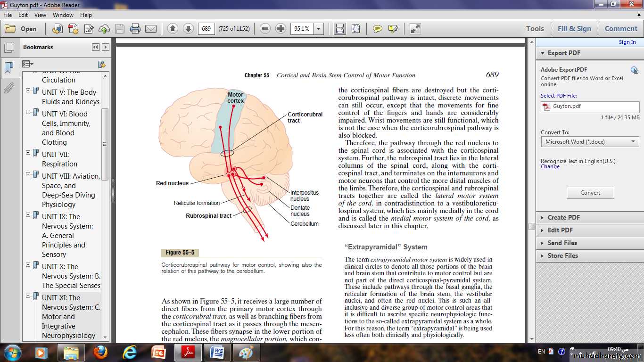Expand the UNIT VII: Respiration bookmark
644x362 pixels.
point(28,153)
